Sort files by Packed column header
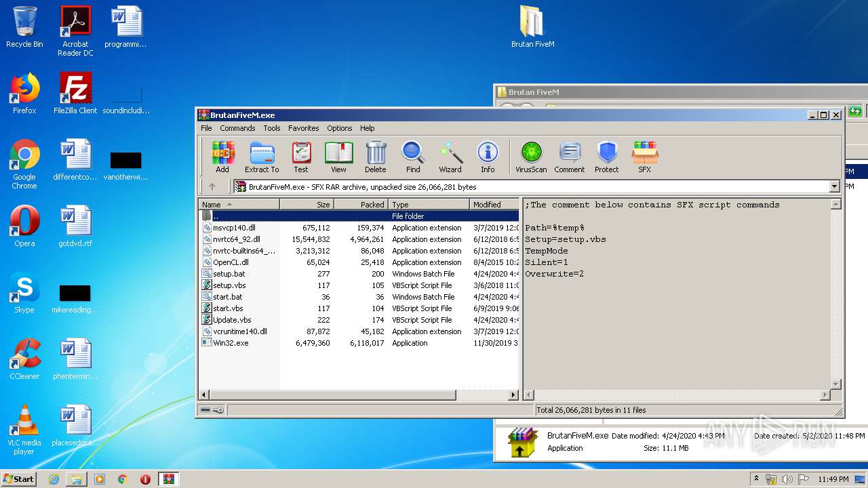Screen dimensions: 868x488 click(x=361, y=204)
